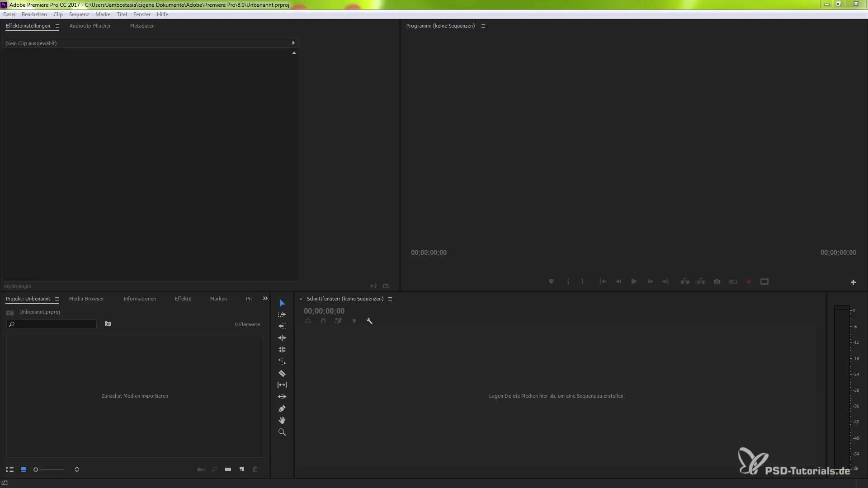Switch to Metadaten tab

(142, 26)
